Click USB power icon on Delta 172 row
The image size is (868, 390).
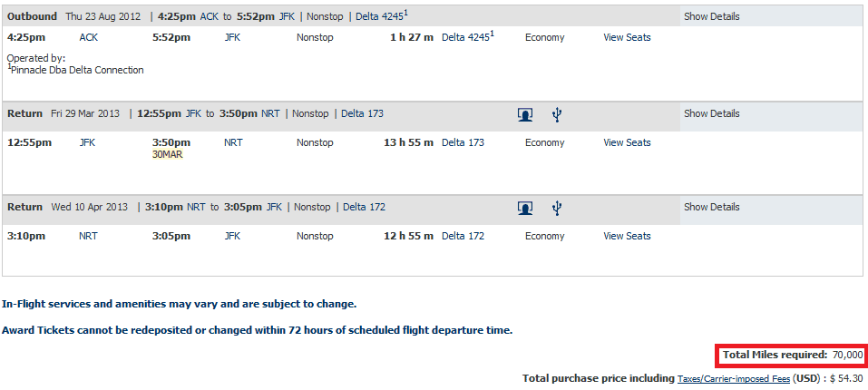tap(557, 208)
